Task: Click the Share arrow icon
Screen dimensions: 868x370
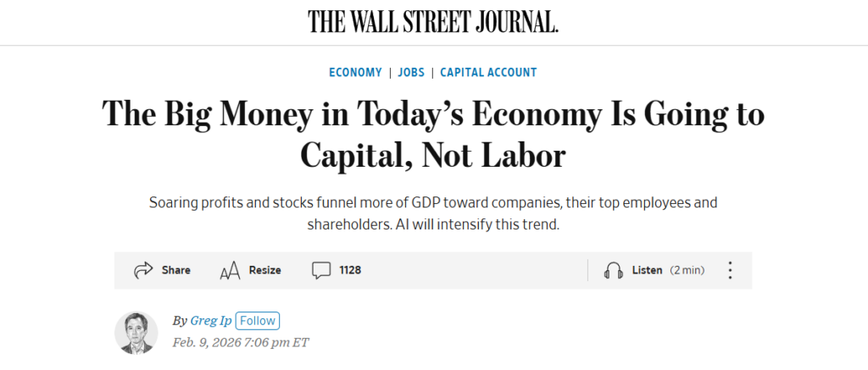Action: point(142,270)
